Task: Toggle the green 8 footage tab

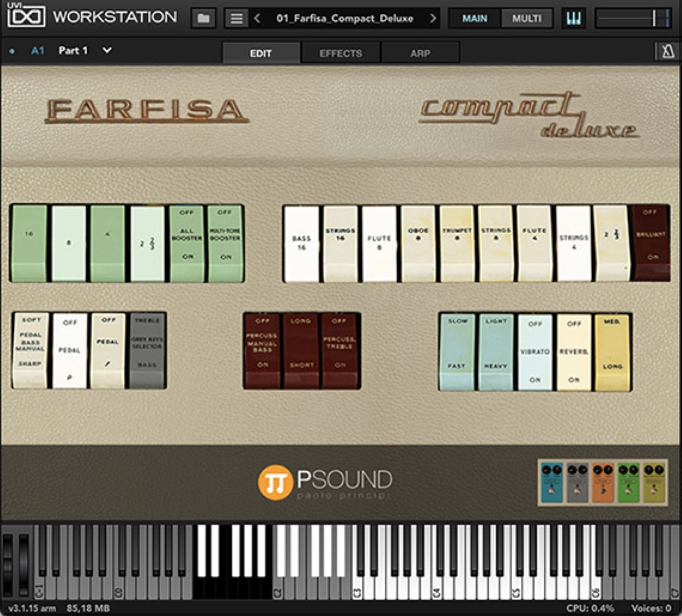Action: click(x=69, y=244)
